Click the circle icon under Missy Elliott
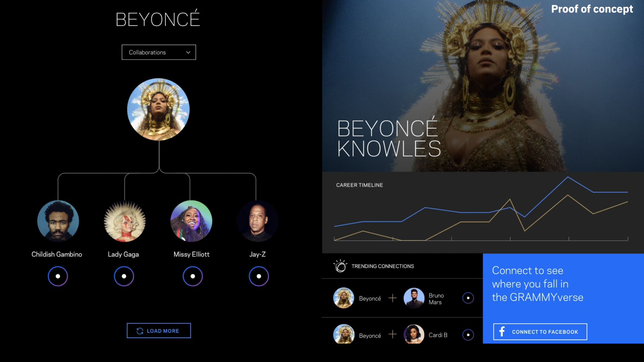 click(x=193, y=276)
